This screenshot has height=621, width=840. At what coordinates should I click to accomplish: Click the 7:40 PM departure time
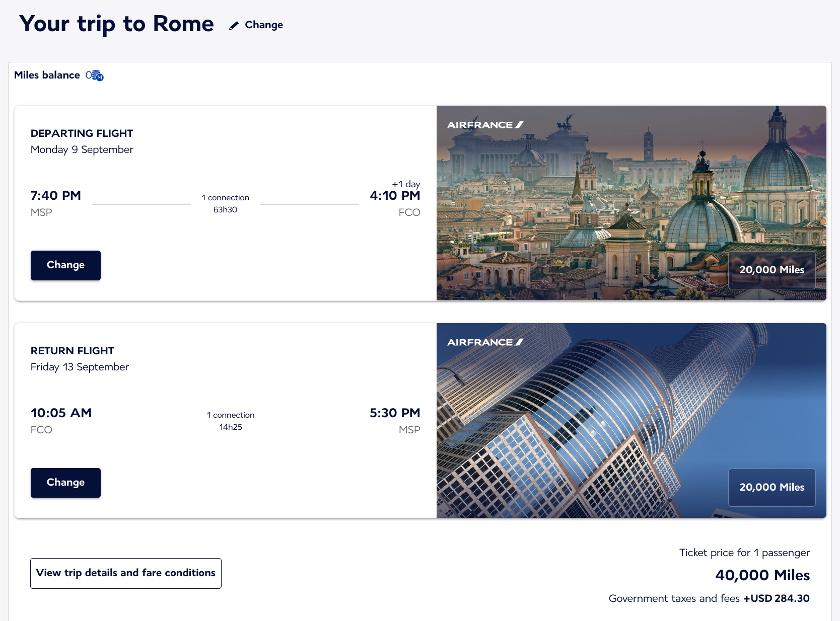point(56,196)
